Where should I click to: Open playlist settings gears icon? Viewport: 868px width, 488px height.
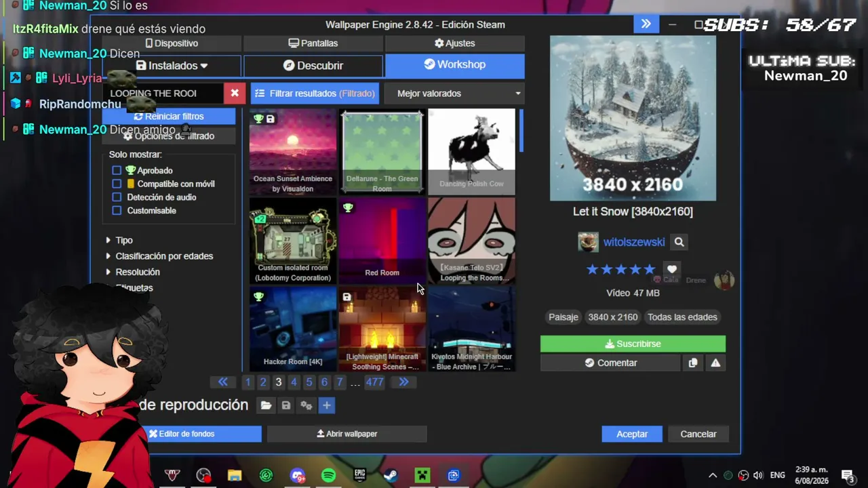pos(307,405)
